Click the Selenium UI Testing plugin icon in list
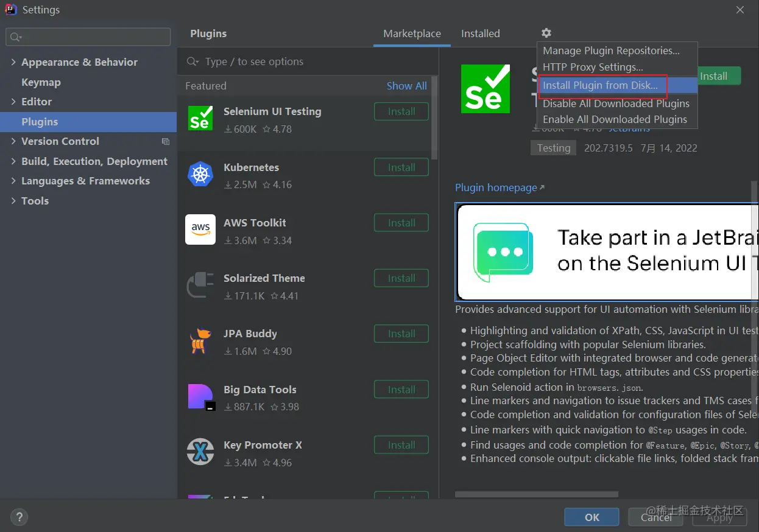Viewport: 759px width, 532px height. click(x=200, y=118)
